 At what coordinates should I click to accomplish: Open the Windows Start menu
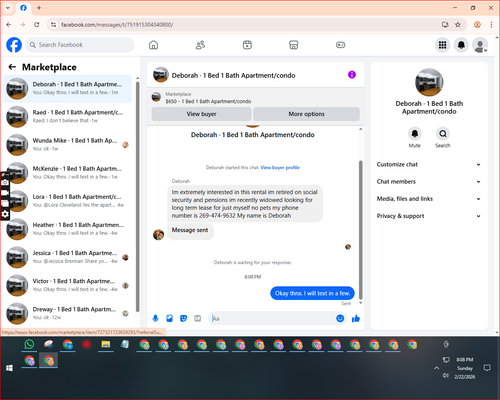pos(9,368)
